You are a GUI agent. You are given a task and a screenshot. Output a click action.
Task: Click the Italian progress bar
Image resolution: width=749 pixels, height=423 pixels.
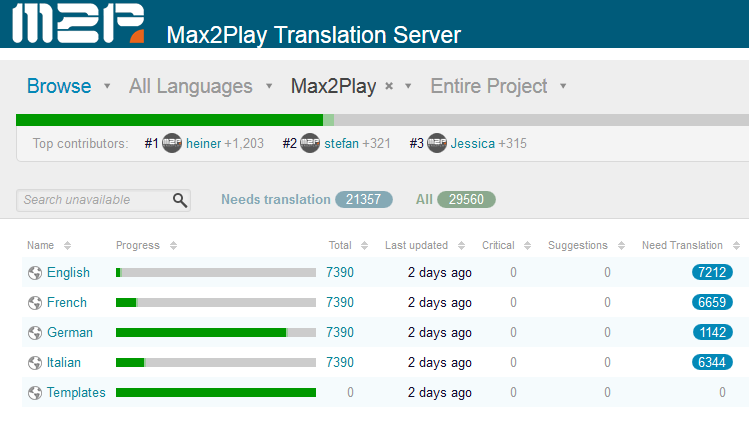(216, 363)
